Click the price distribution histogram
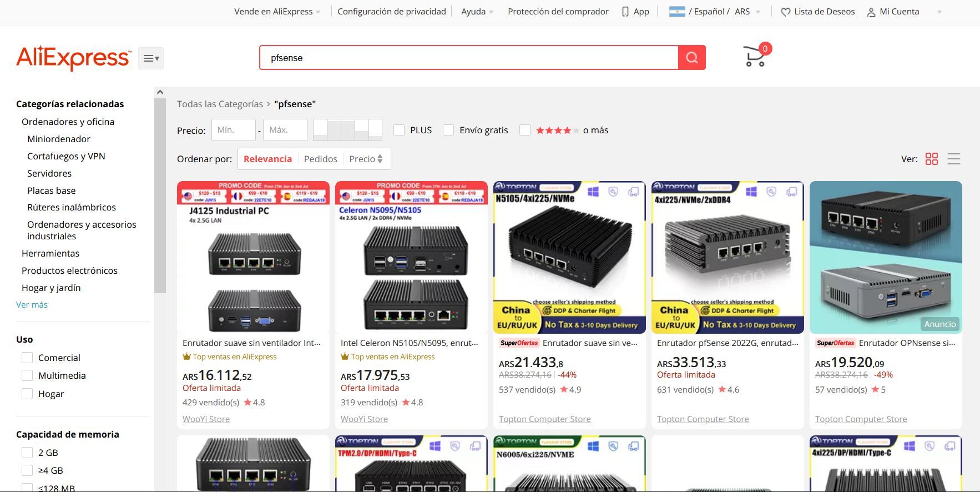This screenshot has width=980, height=492. (347, 130)
